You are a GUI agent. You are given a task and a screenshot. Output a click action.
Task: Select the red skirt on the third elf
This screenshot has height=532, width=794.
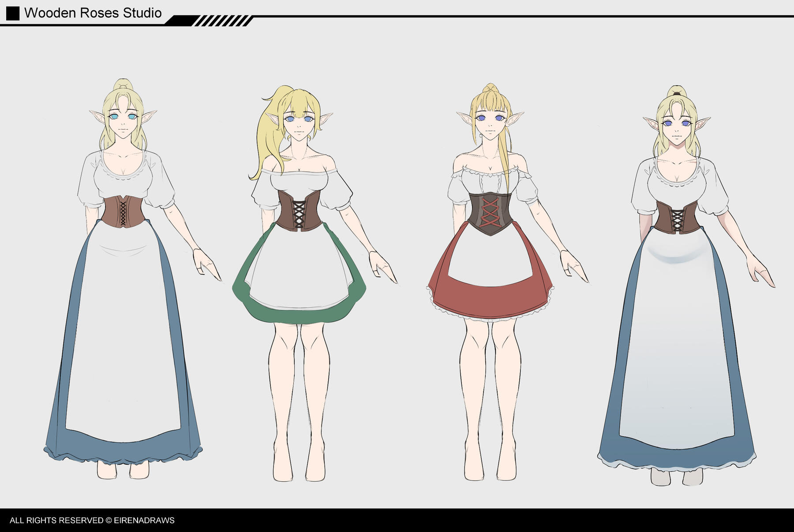[x=490, y=300]
